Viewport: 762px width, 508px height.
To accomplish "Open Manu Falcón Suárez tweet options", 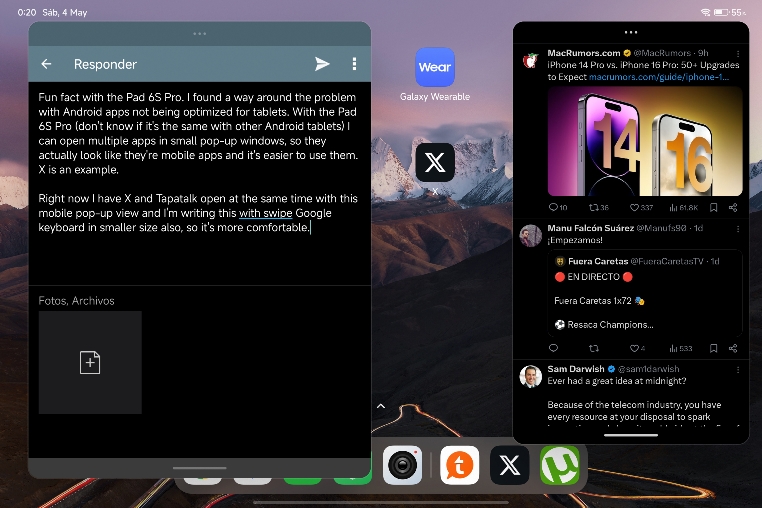I will coord(738,228).
